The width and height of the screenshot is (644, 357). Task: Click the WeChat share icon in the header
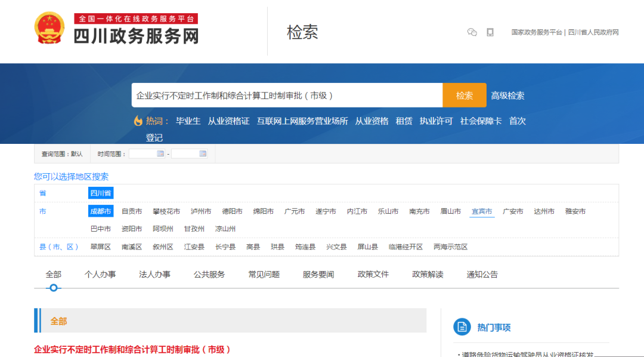pyautogui.click(x=472, y=32)
